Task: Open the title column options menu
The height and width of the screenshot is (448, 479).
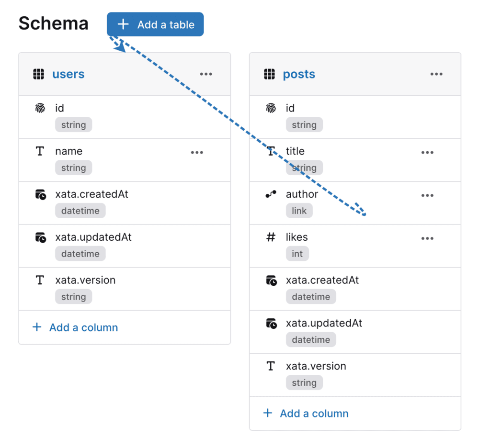Action: (x=427, y=152)
